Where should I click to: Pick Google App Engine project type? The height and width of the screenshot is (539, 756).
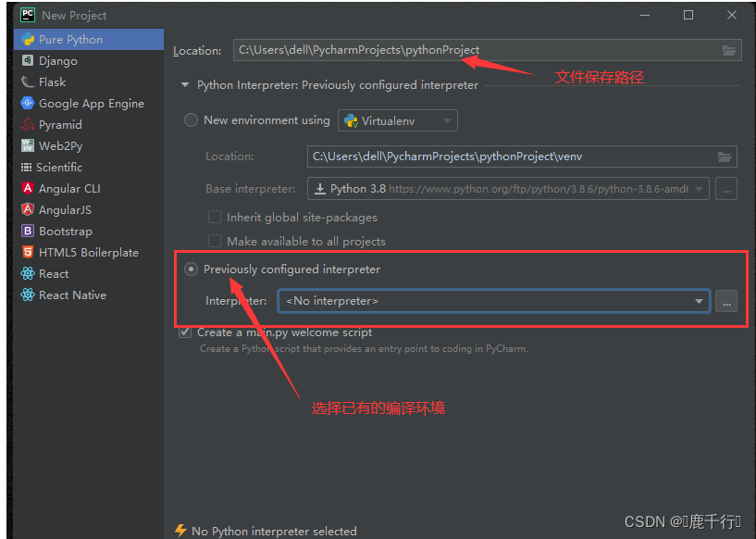point(89,104)
